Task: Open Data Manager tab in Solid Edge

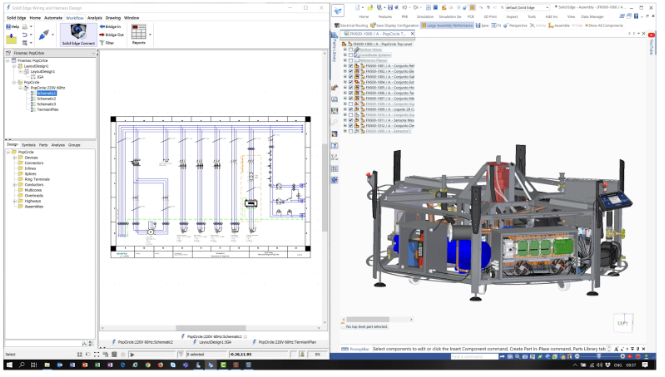Action: tap(592, 17)
